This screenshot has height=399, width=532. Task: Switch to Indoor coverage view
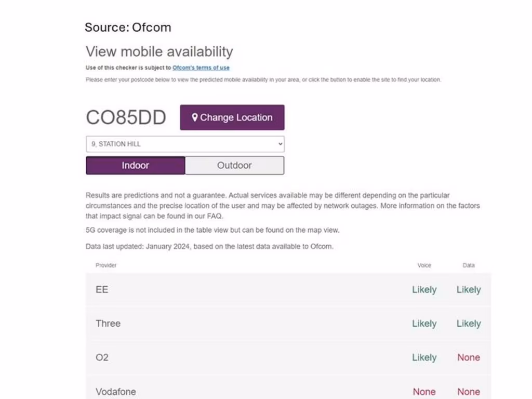click(135, 165)
